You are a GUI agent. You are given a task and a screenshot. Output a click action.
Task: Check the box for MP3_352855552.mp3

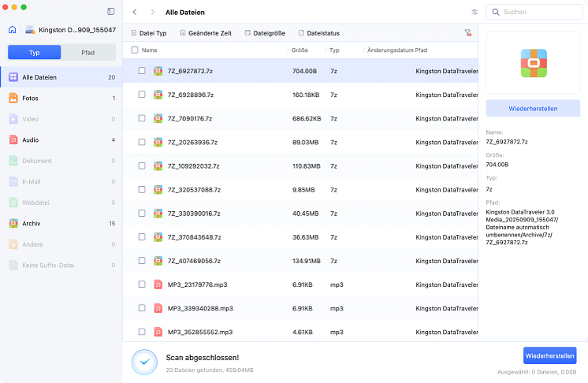142,332
